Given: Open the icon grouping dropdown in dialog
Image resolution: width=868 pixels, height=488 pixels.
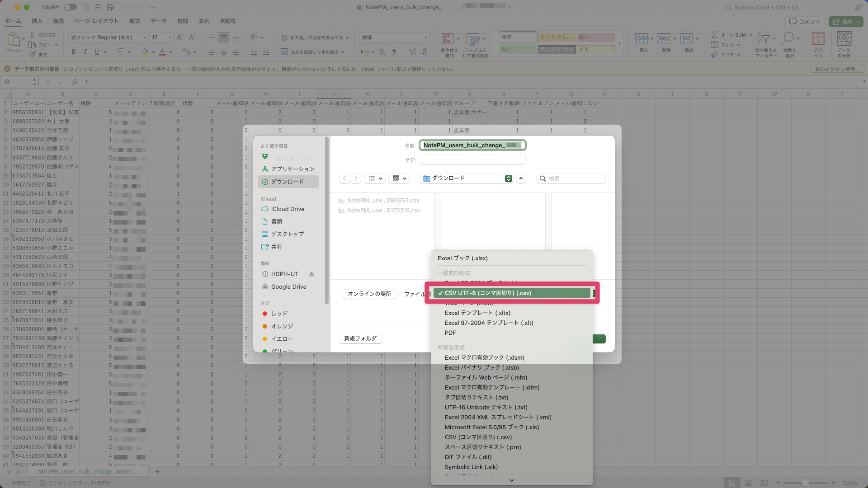Looking at the screenshot, I should pos(400,178).
